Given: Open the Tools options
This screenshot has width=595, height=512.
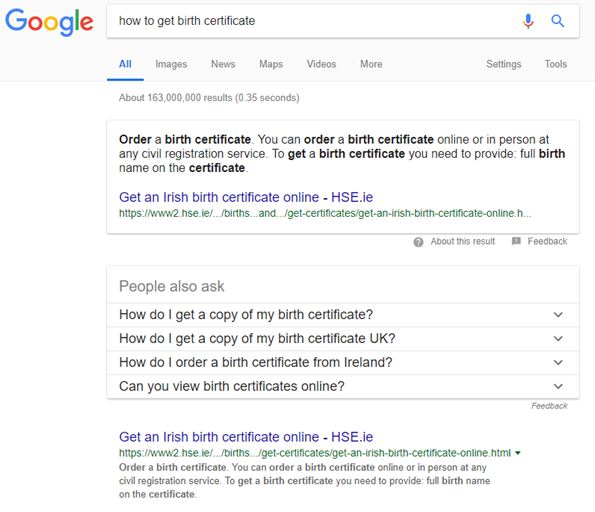Looking at the screenshot, I should tap(556, 64).
